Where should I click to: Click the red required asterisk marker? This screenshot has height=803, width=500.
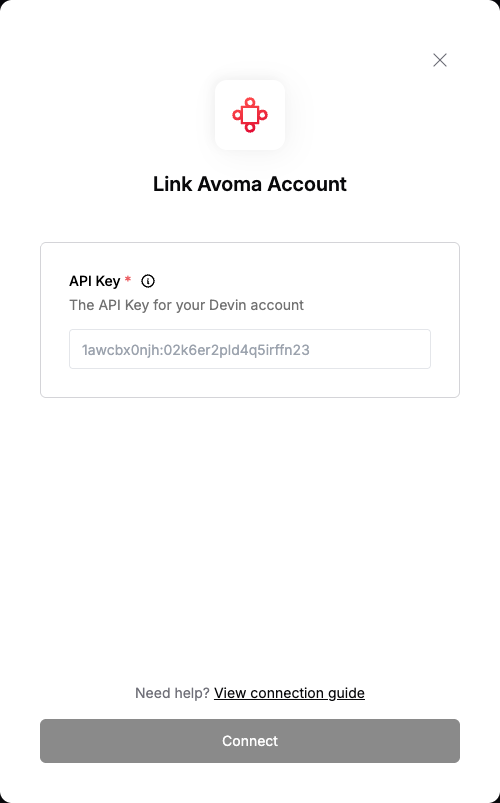tap(128, 280)
